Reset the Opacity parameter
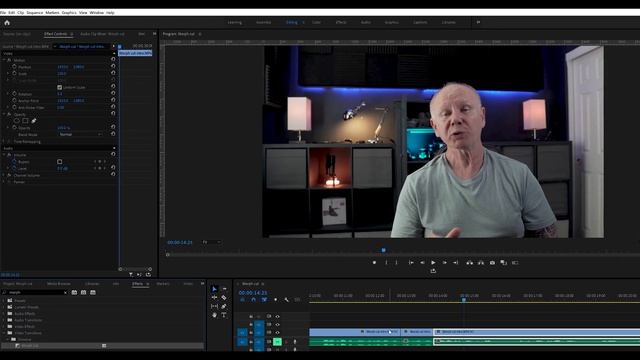The width and height of the screenshot is (640, 360). [113, 127]
